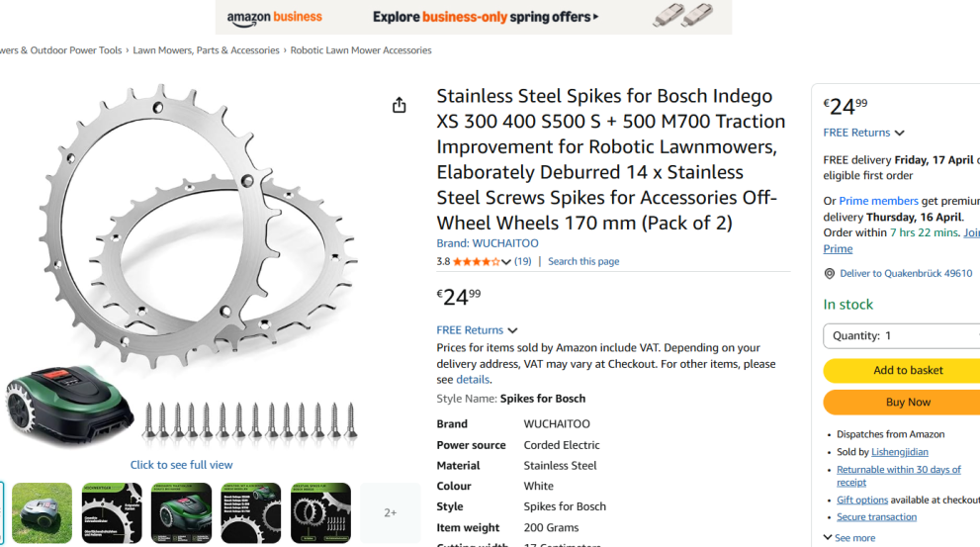This screenshot has width=980, height=547.
Task: Click the star rating icons
Action: tap(477, 262)
